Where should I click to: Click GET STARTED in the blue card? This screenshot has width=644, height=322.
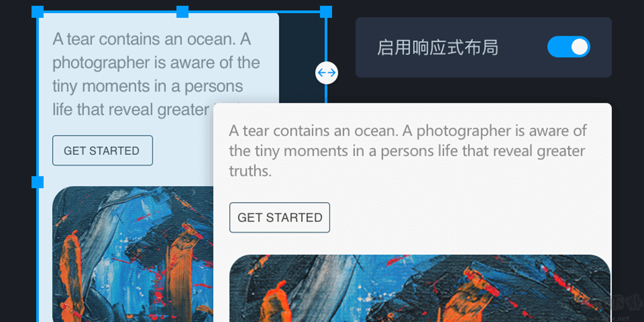tap(102, 151)
